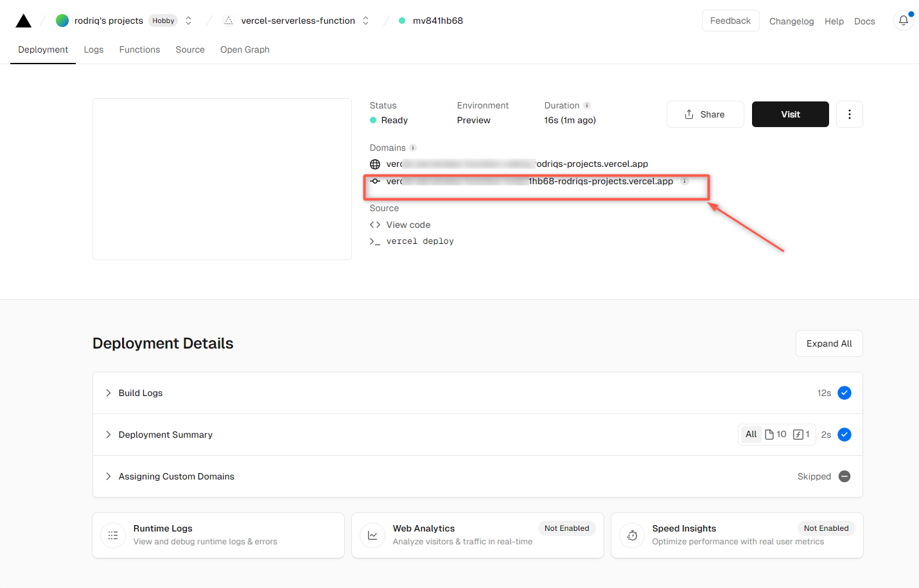919x588 pixels.
Task: Expand the Assigning Custom Domains section
Action: click(176, 476)
